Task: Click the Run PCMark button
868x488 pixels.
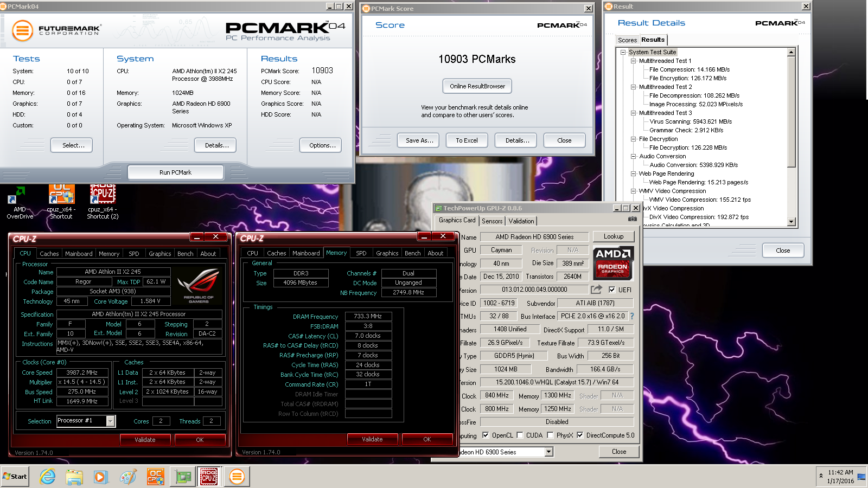Action: tap(175, 172)
